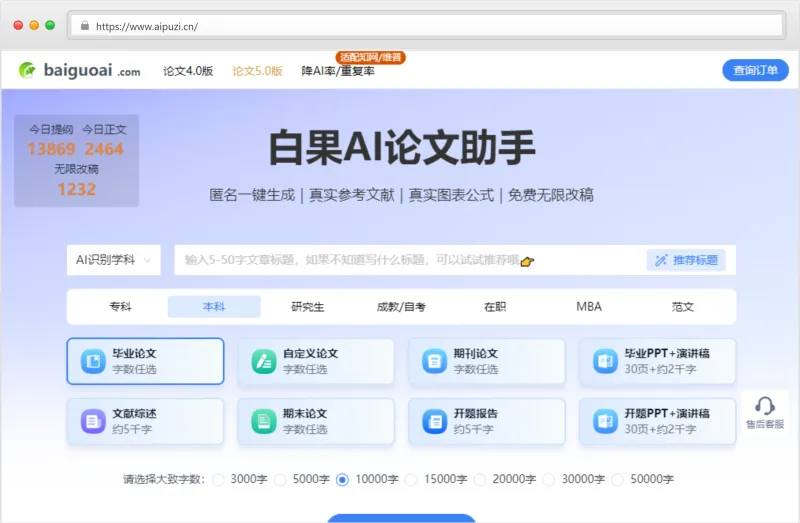The height and width of the screenshot is (523, 800).
Task: Select 15000字 word count option
Action: (x=411, y=480)
